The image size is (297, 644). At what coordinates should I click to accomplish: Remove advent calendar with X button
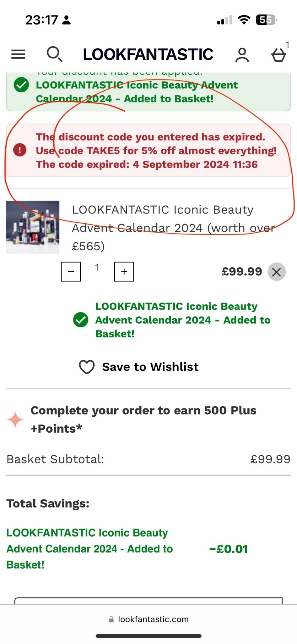(x=276, y=272)
